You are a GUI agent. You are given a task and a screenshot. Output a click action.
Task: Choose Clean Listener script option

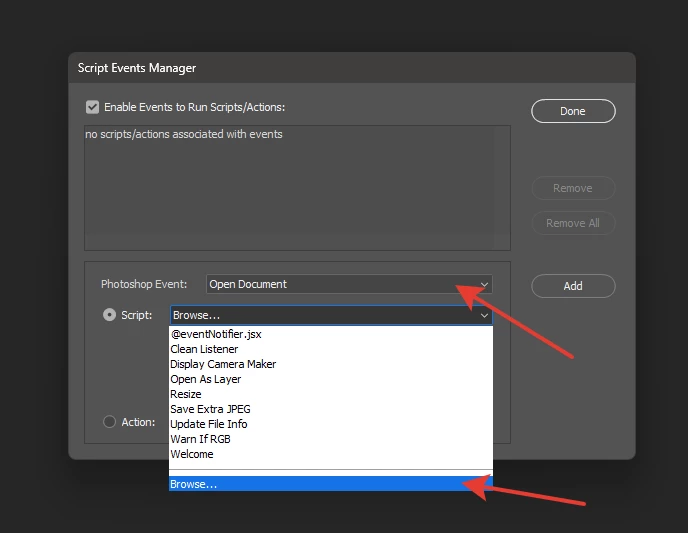331,349
